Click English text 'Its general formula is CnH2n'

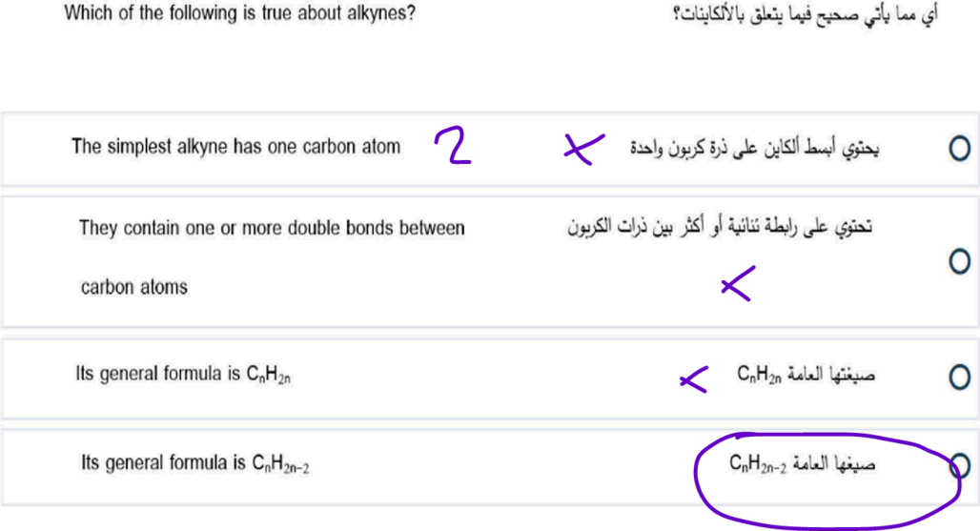tap(182, 375)
